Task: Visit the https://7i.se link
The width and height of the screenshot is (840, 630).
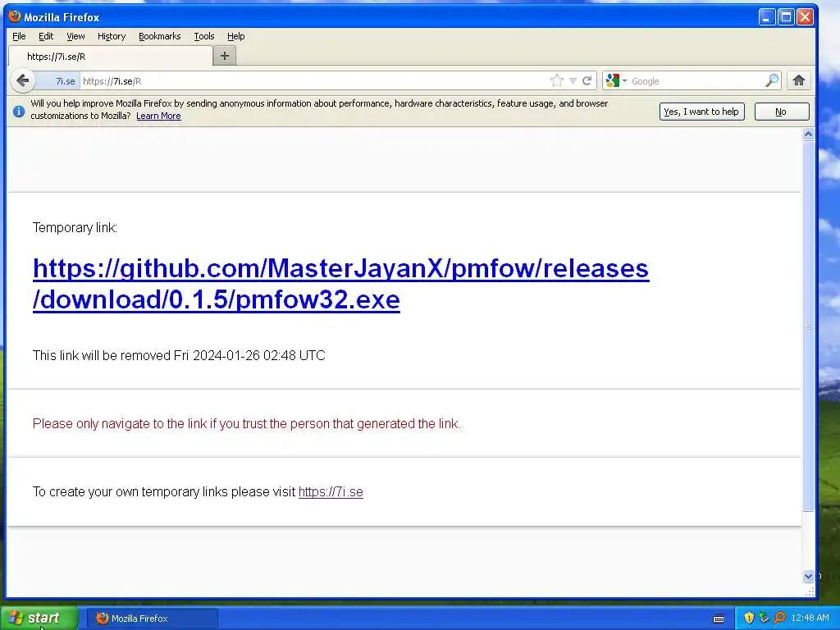Action: tap(331, 492)
